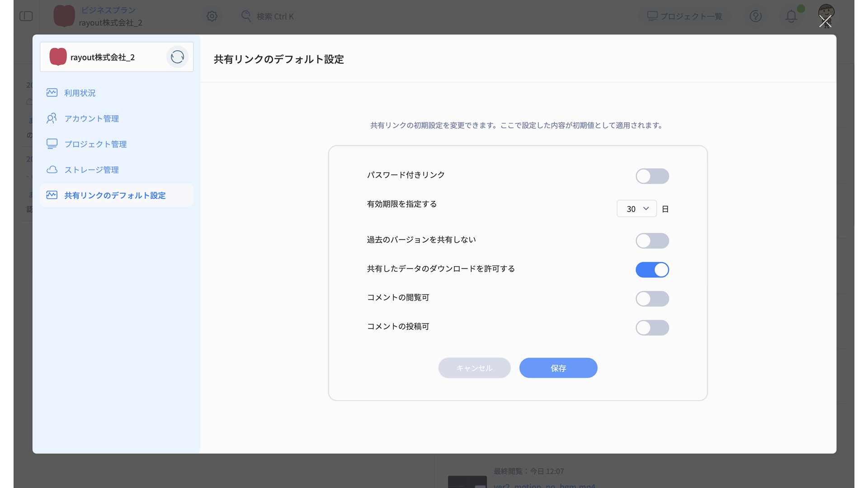The width and height of the screenshot is (868, 488).
Task: Click the sidebar panel toggle icon
Action: 26,16
